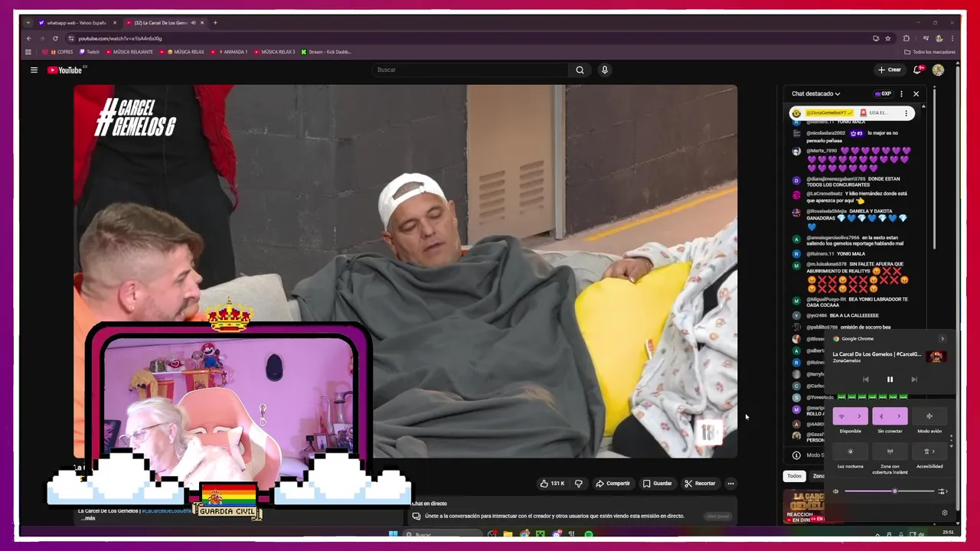Screen dimensions: 980x551
Task: Expand Google Chrome media flyout chevron
Action: pyautogui.click(x=942, y=339)
